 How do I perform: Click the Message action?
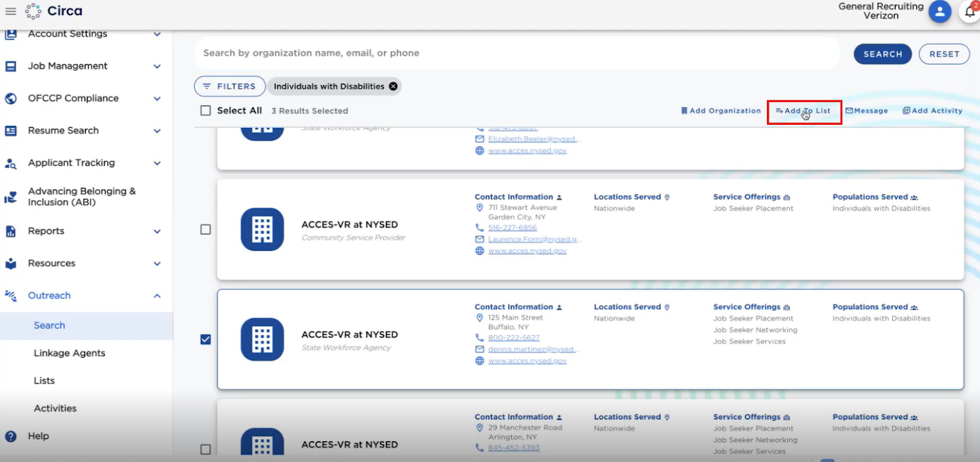[867, 111]
